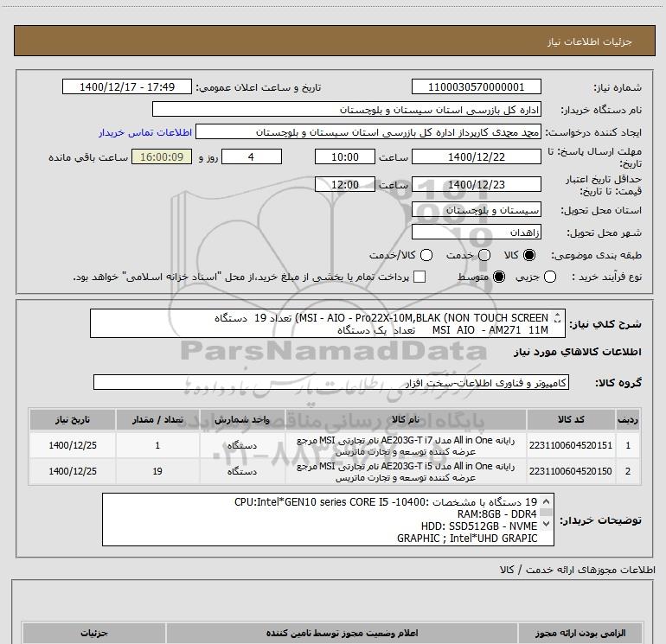666x644 pixels.
Task: Click the اعلام وضعیت مجوز توسط تامین کننده header
Action: [342, 633]
